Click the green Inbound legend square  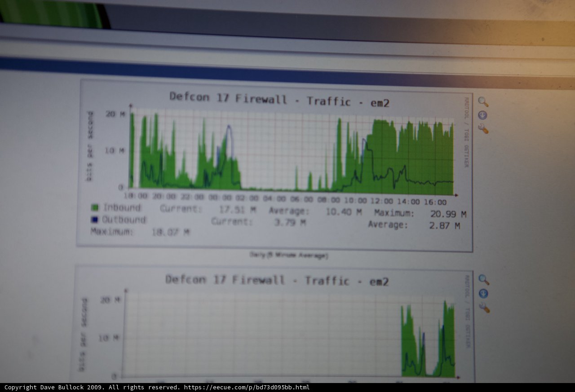(x=95, y=207)
